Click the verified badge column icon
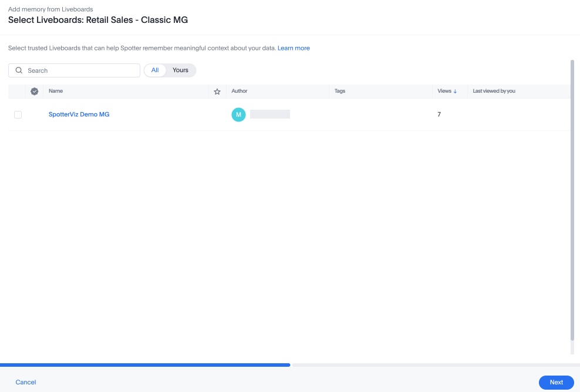This screenshot has height=392, width=580. 35,92
